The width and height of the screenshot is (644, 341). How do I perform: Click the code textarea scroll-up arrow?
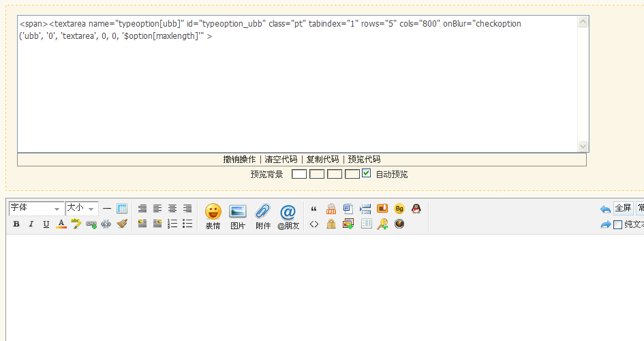click(583, 22)
